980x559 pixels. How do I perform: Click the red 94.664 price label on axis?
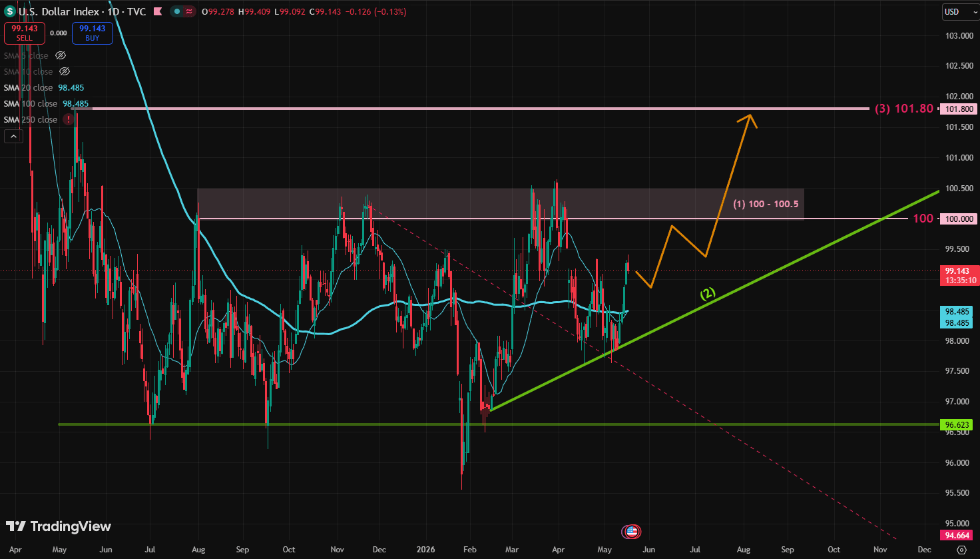958,535
